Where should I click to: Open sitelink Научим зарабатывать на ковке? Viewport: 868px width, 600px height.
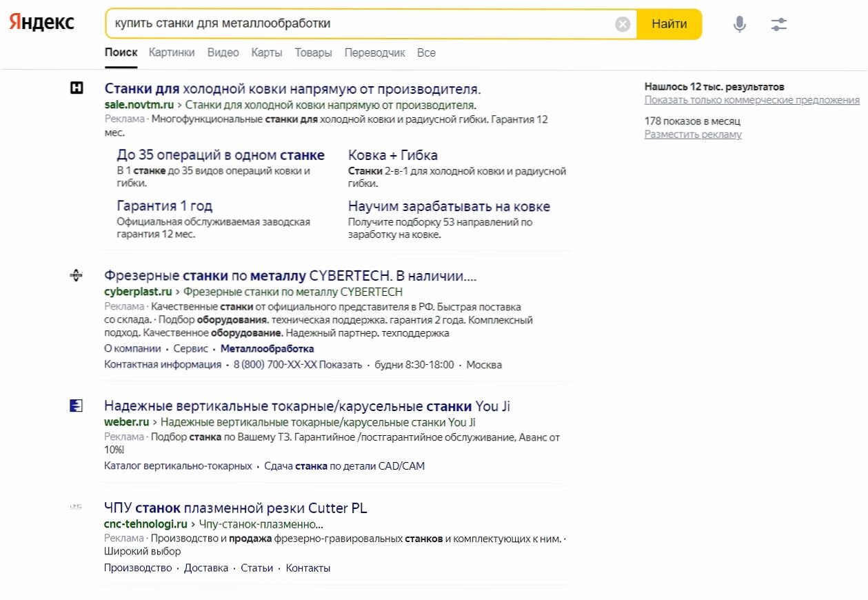click(449, 206)
